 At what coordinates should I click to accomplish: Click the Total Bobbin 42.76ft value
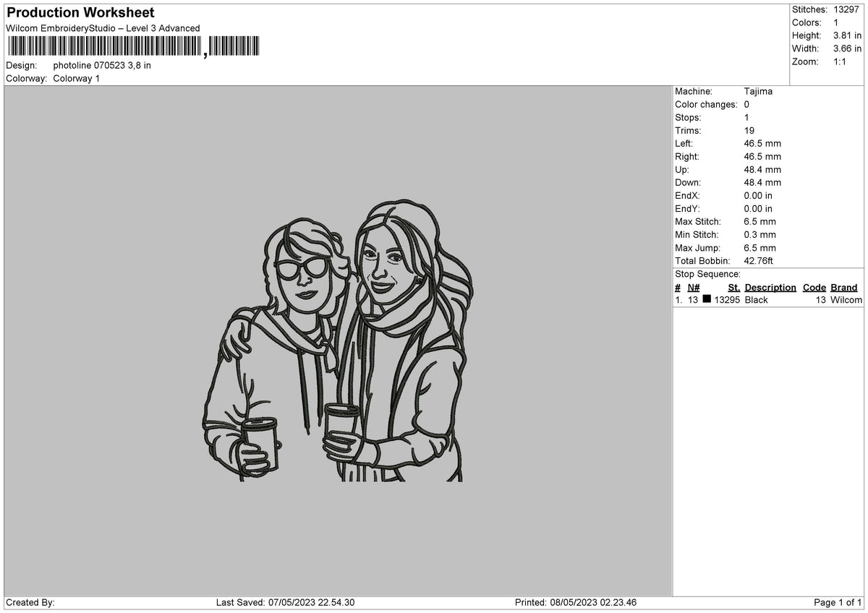click(759, 260)
